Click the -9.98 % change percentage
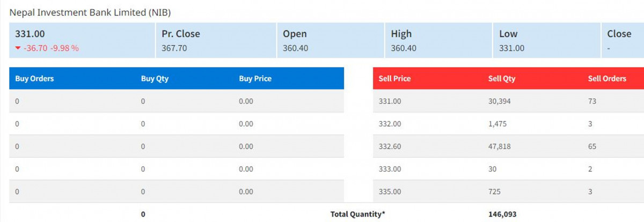Image resolution: width=644 pixels, height=222 pixels. pyautogui.click(x=64, y=48)
